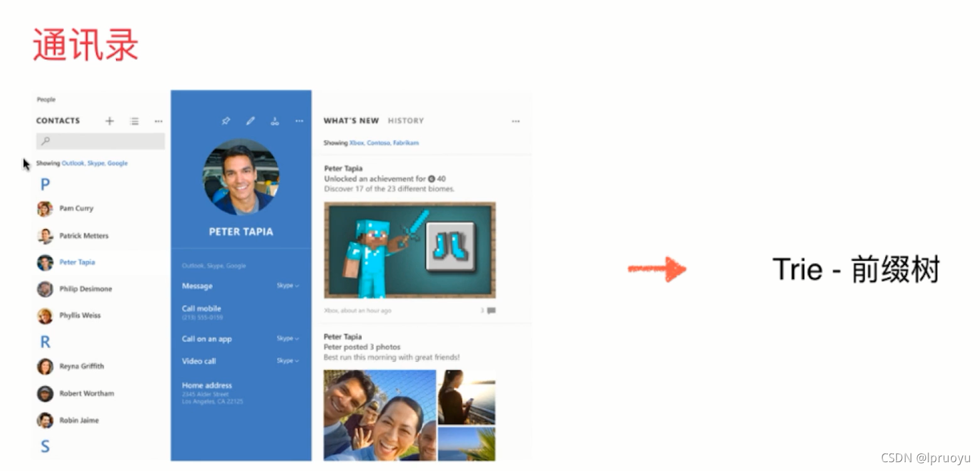Open What's New pane more options
The height and width of the screenshot is (471, 980).
click(x=516, y=121)
